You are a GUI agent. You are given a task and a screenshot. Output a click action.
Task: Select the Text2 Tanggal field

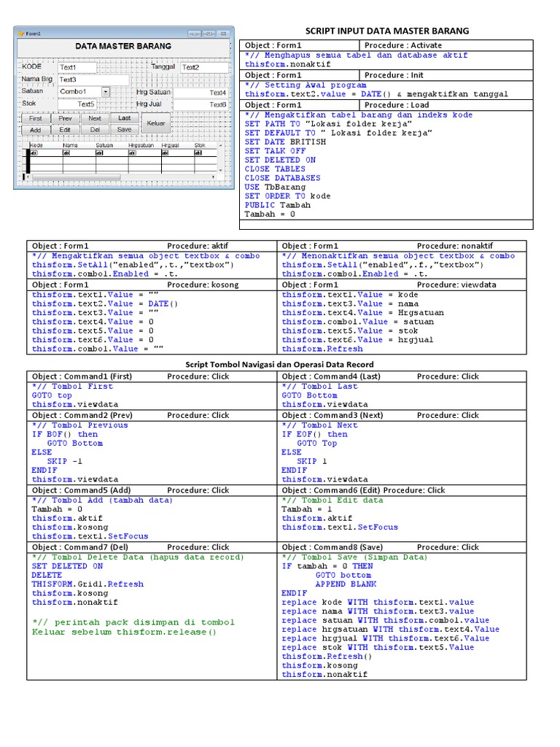click(203, 67)
